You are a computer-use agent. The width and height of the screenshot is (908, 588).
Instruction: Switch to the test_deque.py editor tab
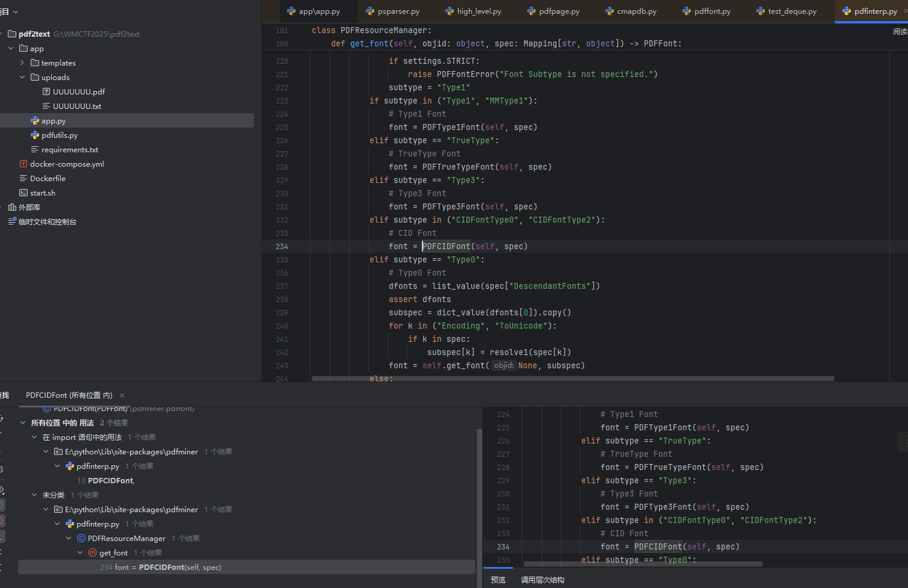tap(786, 11)
